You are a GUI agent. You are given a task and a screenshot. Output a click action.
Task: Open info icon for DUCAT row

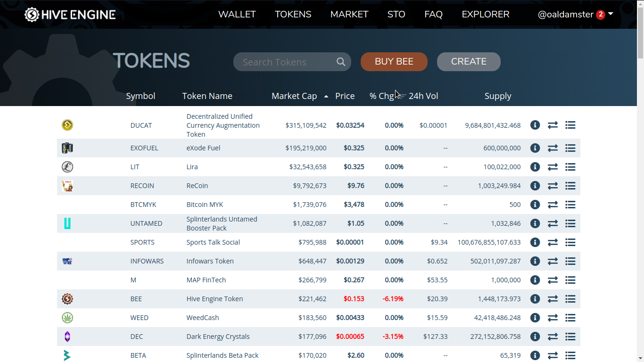click(x=535, y=125)
